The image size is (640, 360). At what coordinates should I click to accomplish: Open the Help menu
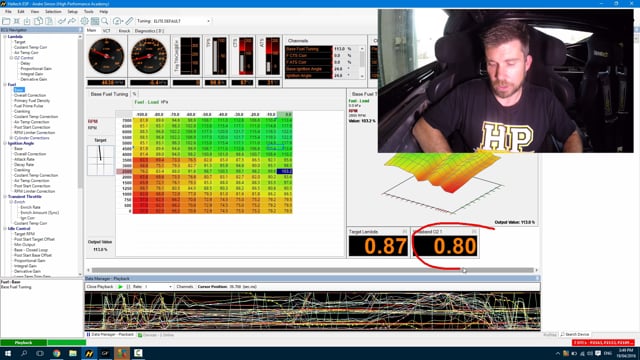coord(104,12)
